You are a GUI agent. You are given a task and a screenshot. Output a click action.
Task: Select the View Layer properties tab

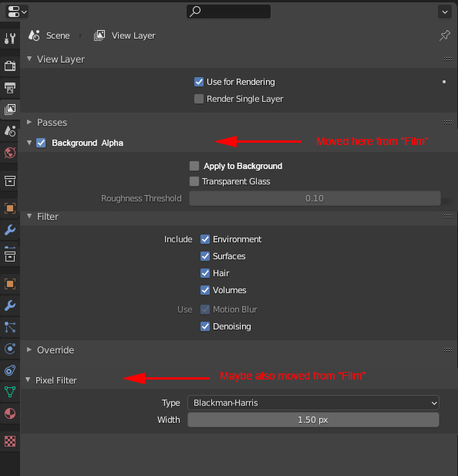click(x=10, y=110)
